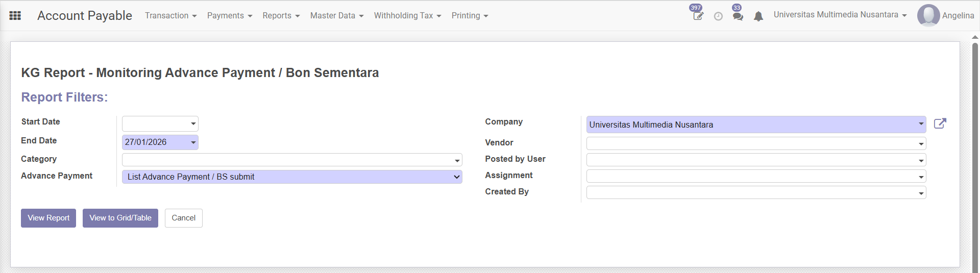
Task: Open the activities icon with 397 badge
Action: [x=698, y=16]
